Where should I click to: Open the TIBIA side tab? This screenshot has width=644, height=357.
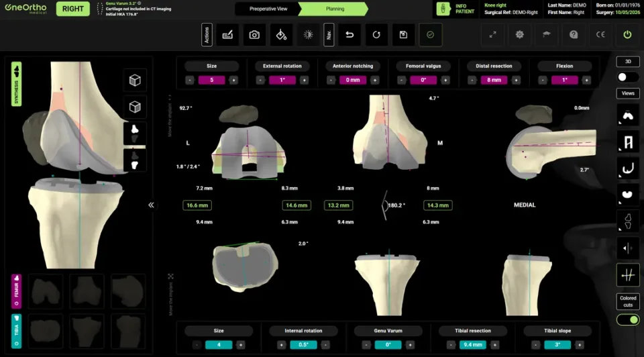(16, 331)
